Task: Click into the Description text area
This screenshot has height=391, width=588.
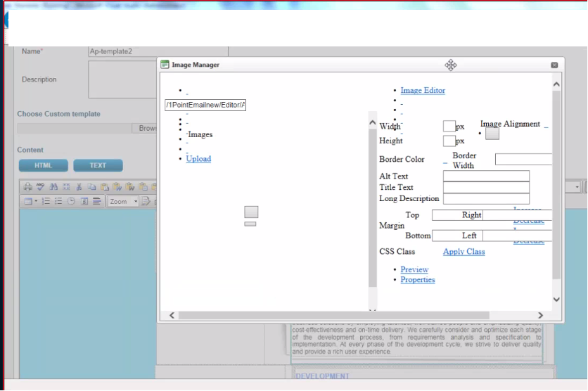Action: point(122,79)
